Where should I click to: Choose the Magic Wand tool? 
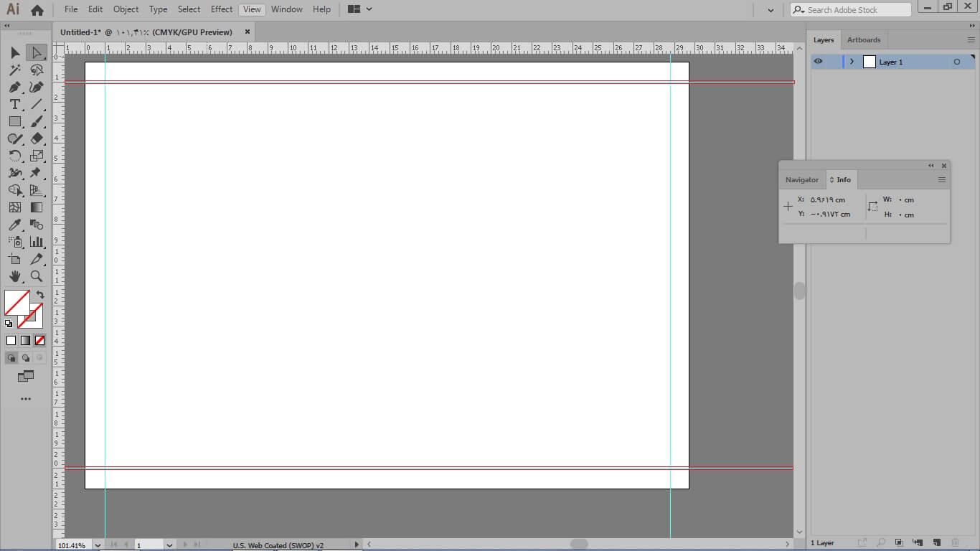[x=14, y=70]
